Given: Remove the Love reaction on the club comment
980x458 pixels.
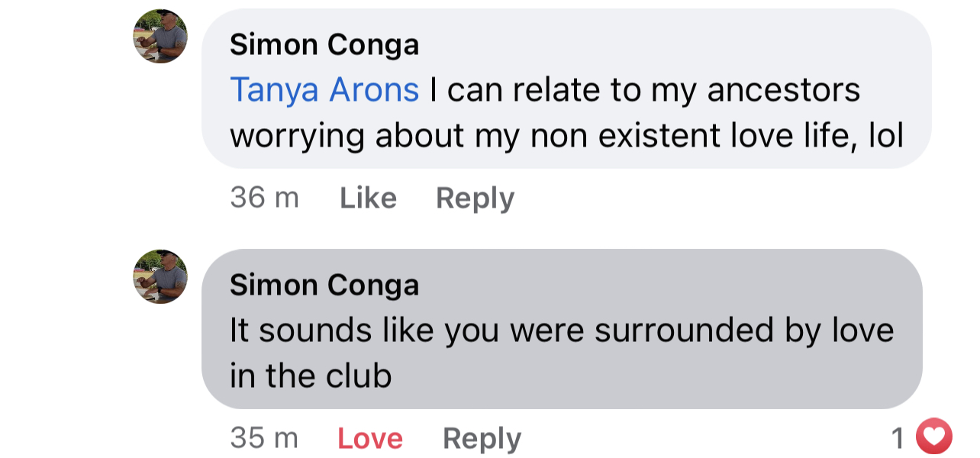Looking at the screenshot, I should [370, 439].
